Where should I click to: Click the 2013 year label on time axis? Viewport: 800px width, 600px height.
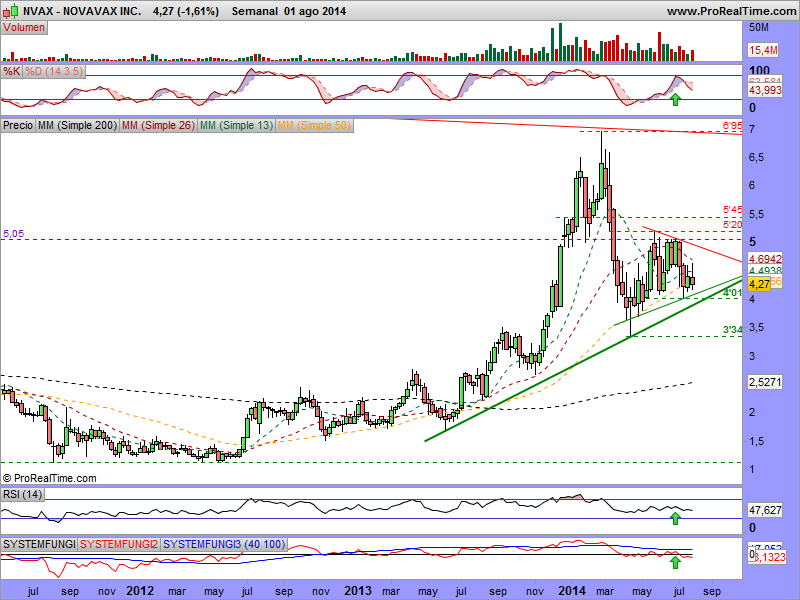click(x=358, y=591)
